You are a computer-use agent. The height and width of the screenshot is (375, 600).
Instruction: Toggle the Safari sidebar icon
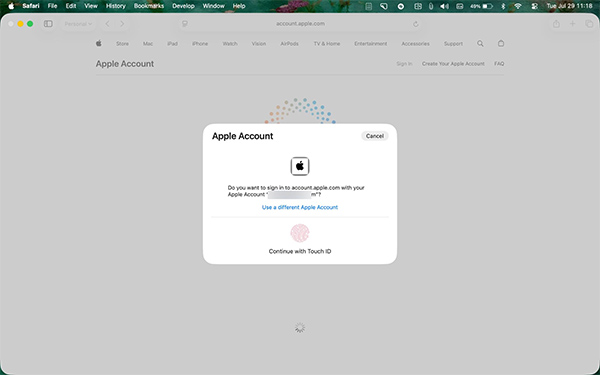[x=48, y=24]
